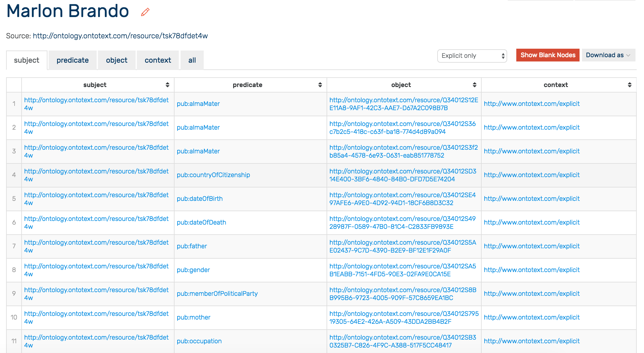Switch to the predicate tab
The width and height of the screenshot is (644, 353).
73,60
